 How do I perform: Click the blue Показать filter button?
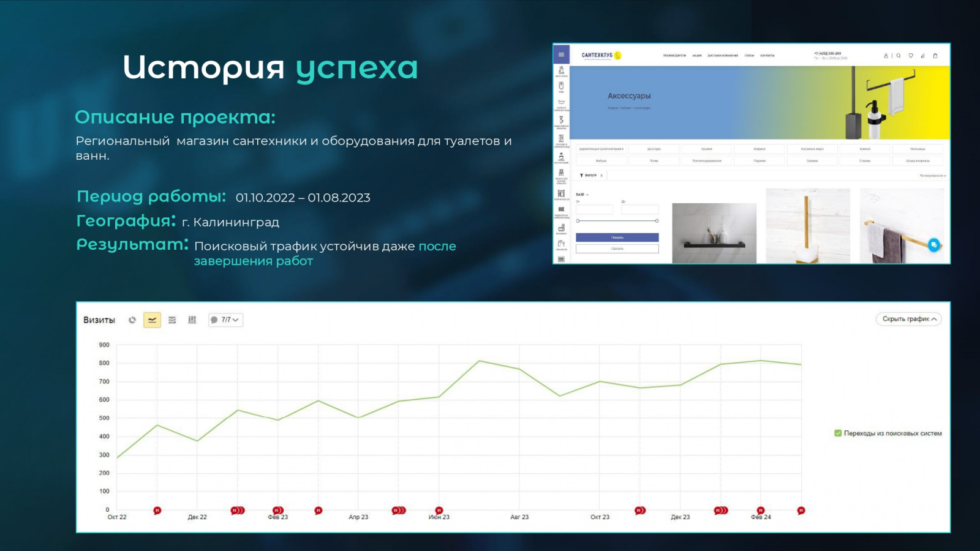617,238
